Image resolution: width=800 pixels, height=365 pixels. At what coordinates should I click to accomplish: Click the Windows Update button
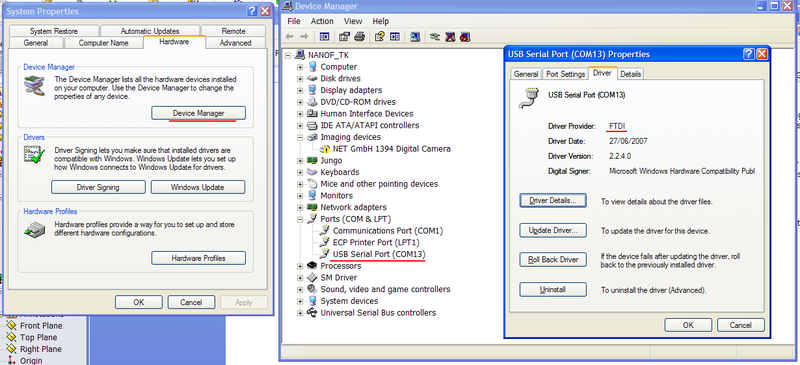coord(198,187)
